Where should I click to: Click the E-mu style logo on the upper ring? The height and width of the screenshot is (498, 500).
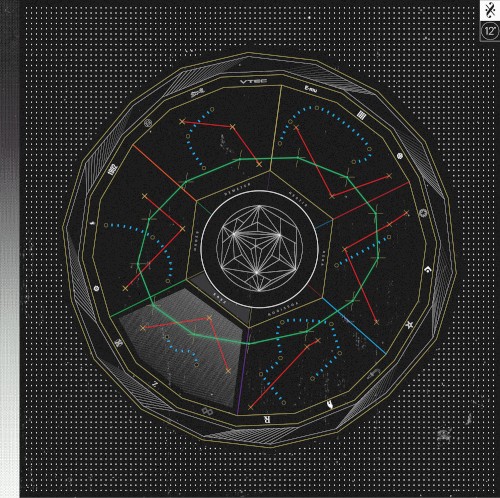(311, 89)
